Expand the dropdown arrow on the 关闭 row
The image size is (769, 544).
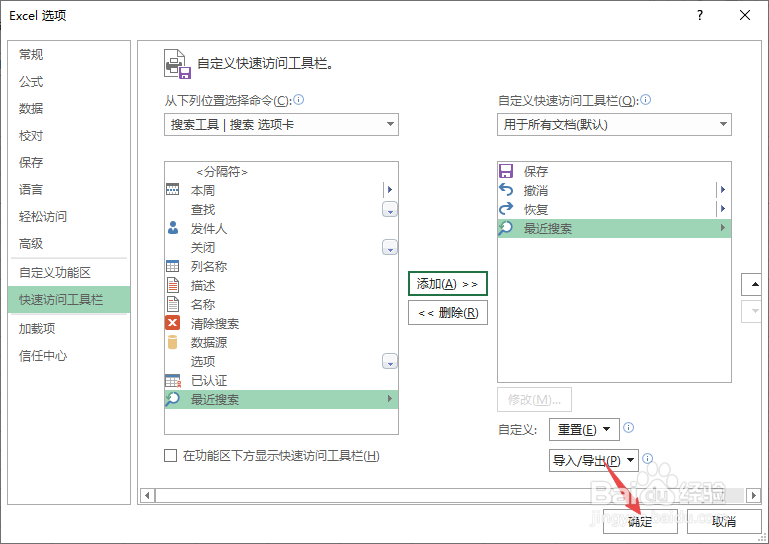coord(389,248)
